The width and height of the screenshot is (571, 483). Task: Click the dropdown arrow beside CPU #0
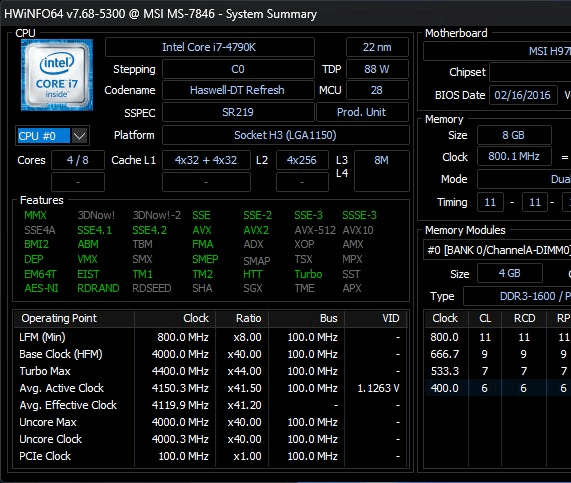pyautogui.click(x=80, y=136)
